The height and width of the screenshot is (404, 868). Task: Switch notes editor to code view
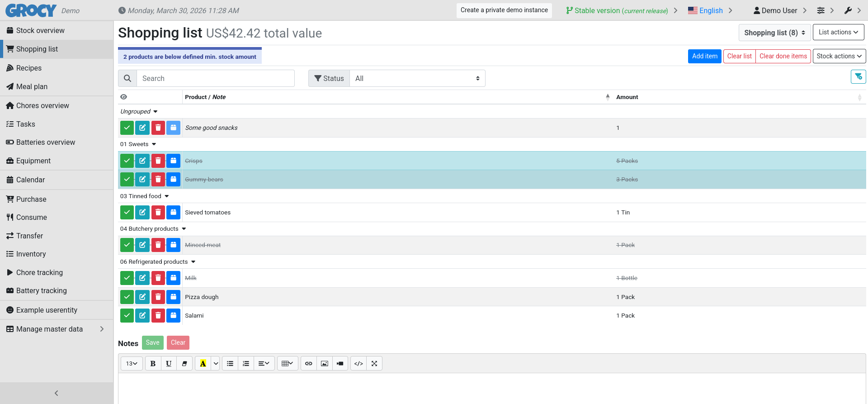coord(359,363)
